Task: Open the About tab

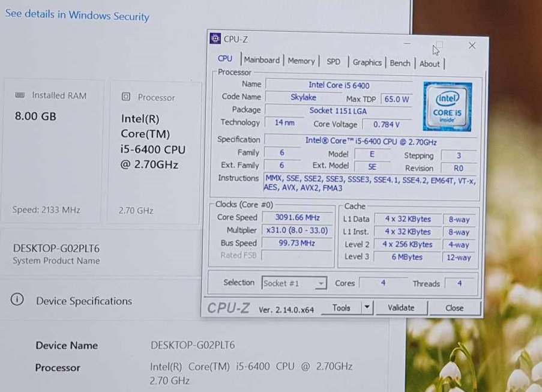Action: pyautogui.click(x=429, y=64)
